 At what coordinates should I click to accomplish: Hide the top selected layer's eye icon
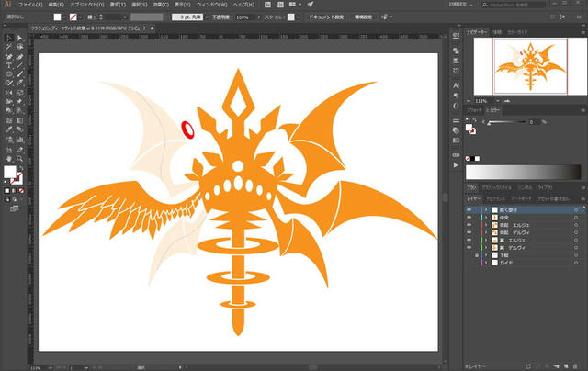point(469,210)
